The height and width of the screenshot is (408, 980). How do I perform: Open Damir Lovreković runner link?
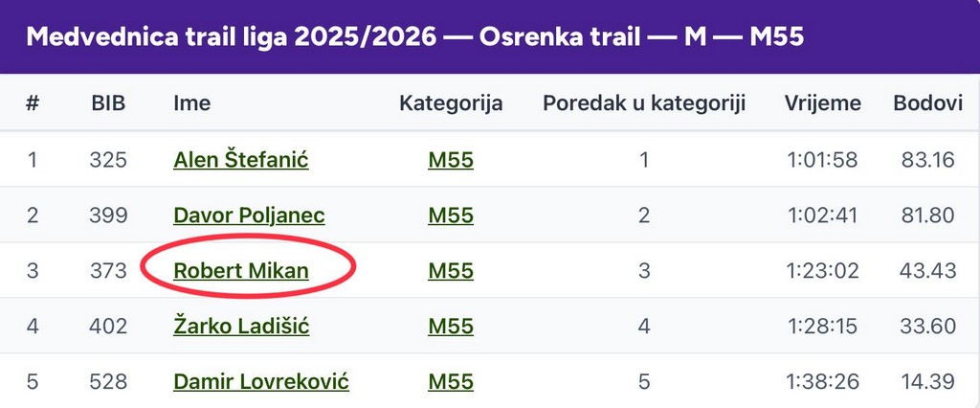[260, 382]
